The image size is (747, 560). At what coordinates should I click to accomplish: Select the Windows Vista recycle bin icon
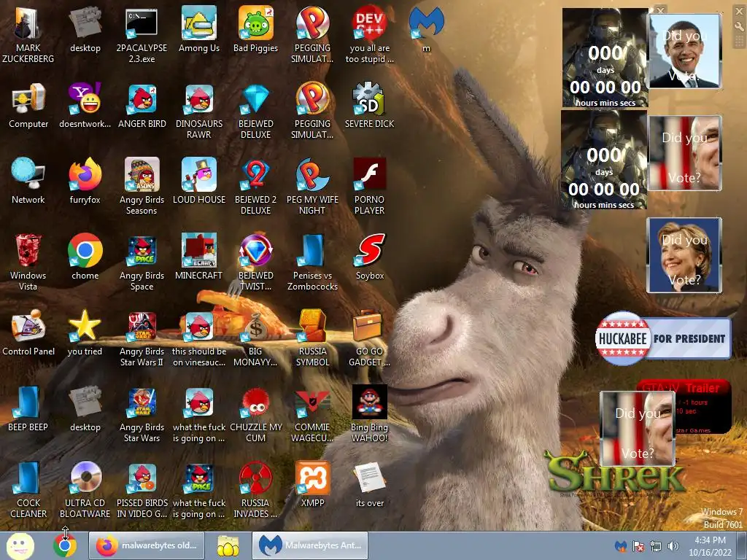click(x=28, y=262)
